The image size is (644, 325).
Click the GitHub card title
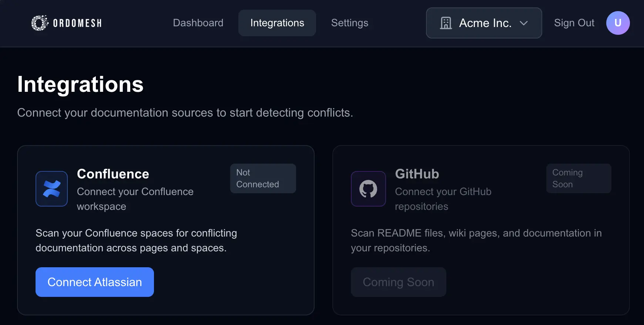coord(417,174)
